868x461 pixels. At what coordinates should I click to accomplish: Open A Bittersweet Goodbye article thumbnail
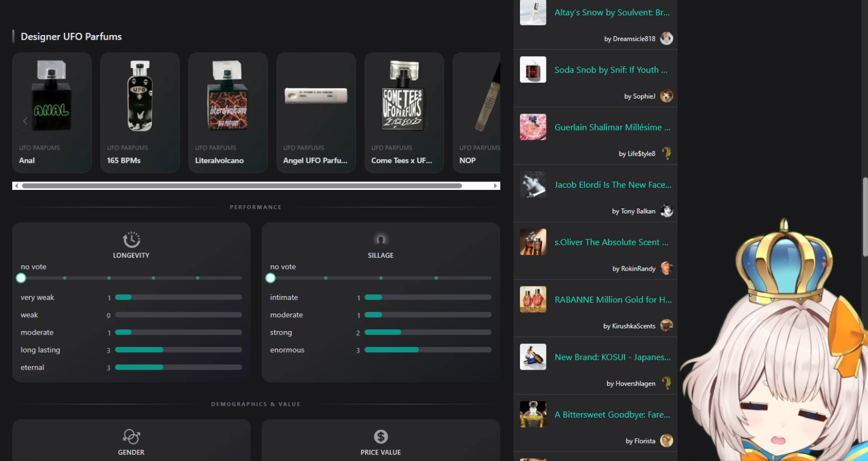[x=533, y=414]
